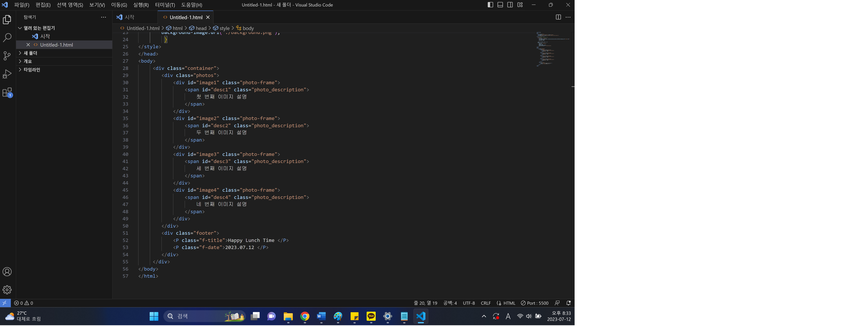Toggle the primary side bar
868x326 pixels.
[x=490, y=5]
